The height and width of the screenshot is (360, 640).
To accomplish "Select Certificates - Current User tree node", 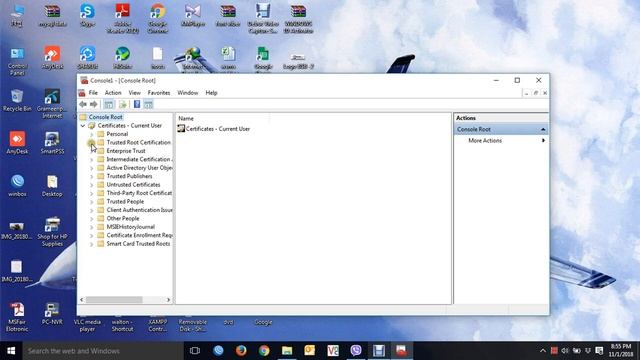I will point(129,125).
